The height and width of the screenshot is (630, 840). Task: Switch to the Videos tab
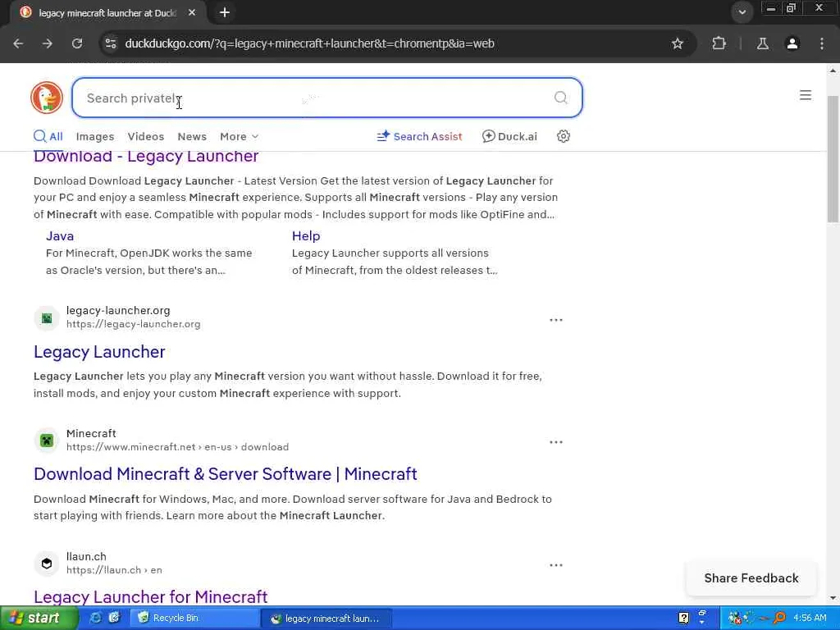[x=146, y=137]
